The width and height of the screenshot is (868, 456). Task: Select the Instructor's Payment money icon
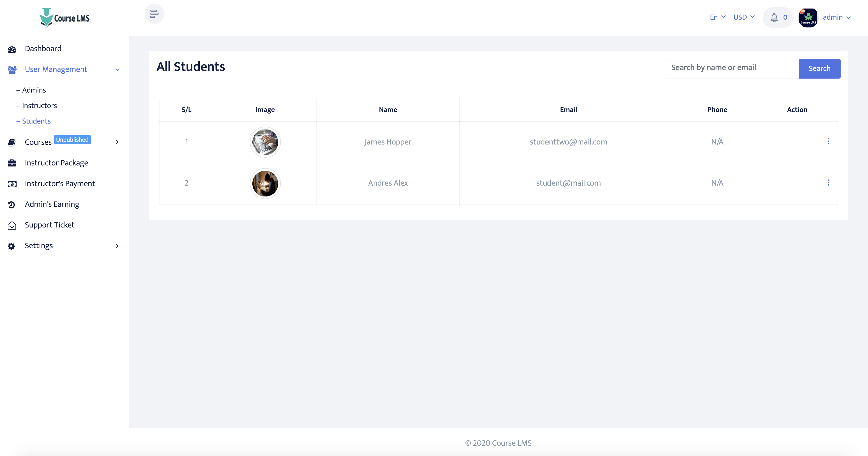coord(12,184)
